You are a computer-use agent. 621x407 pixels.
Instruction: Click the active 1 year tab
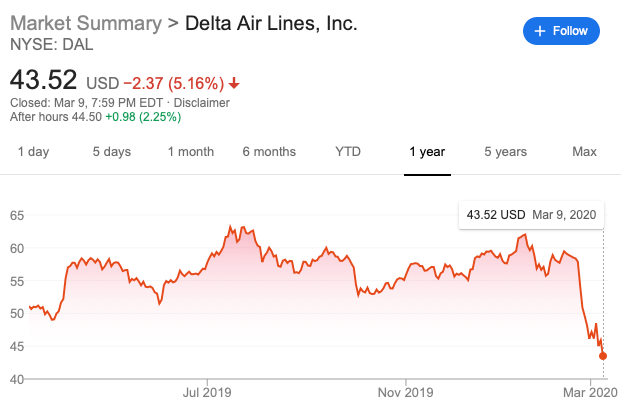(427, 152)
